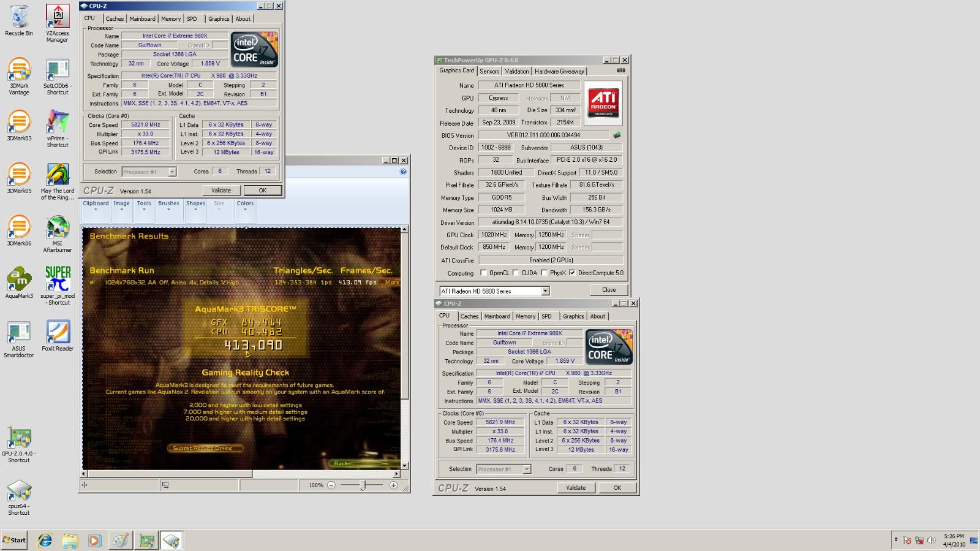Show hidden tray icons arrow
Image resolution: width=980 pixels, height=551 pixels.
point(896,540)
